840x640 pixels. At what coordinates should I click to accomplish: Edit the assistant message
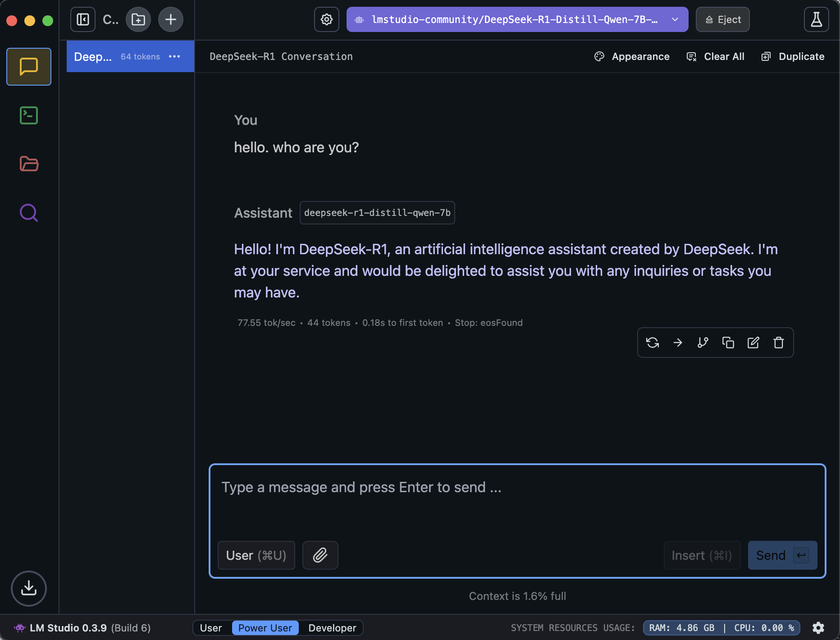click(x=753, y=343)
